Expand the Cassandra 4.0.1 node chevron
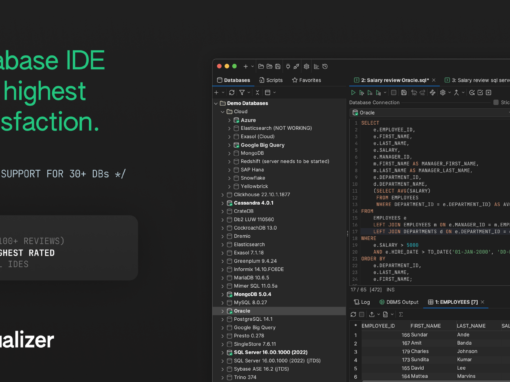This screenshot has width=510, height=382. [x=223, y=203]
